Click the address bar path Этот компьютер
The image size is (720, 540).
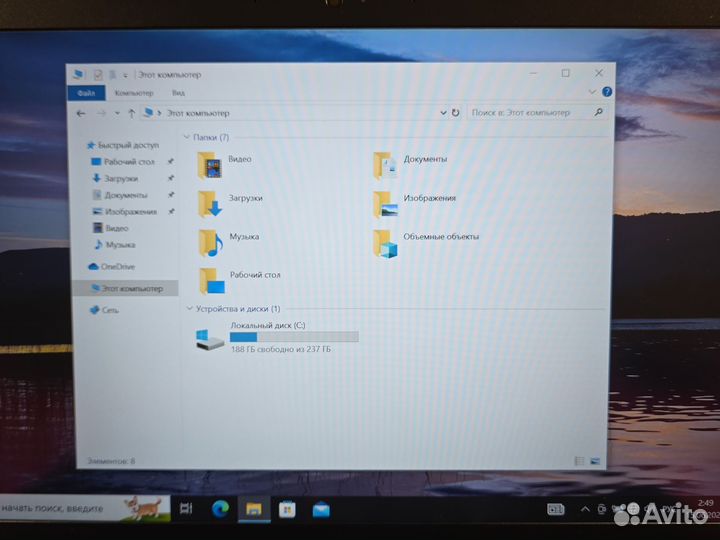pos(198,113)
